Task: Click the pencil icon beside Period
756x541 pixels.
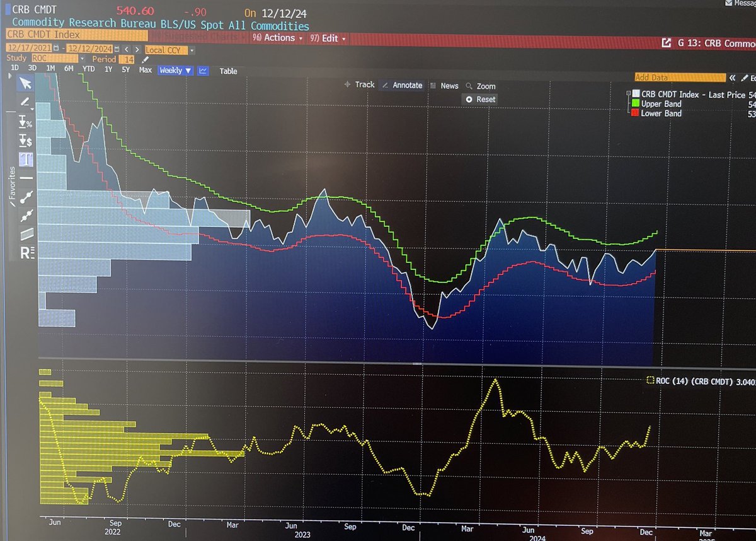Action: [145, 59]
